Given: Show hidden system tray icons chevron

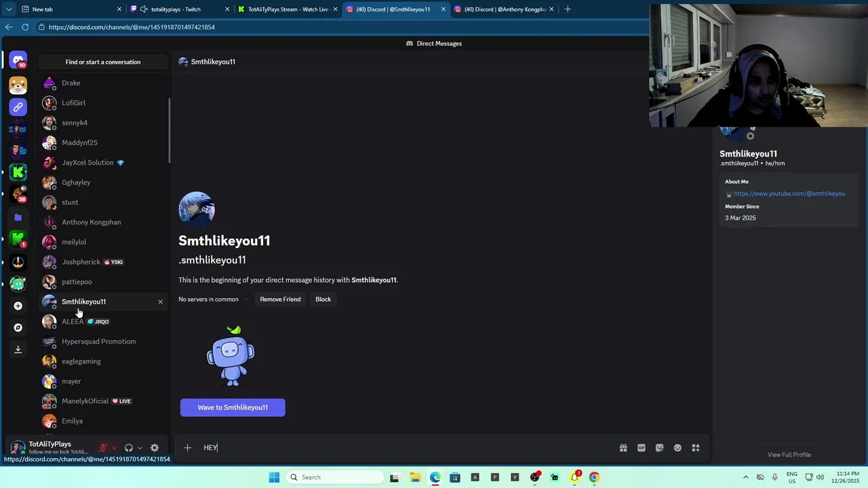Looking at the screenshot, I should coord(746,477).
